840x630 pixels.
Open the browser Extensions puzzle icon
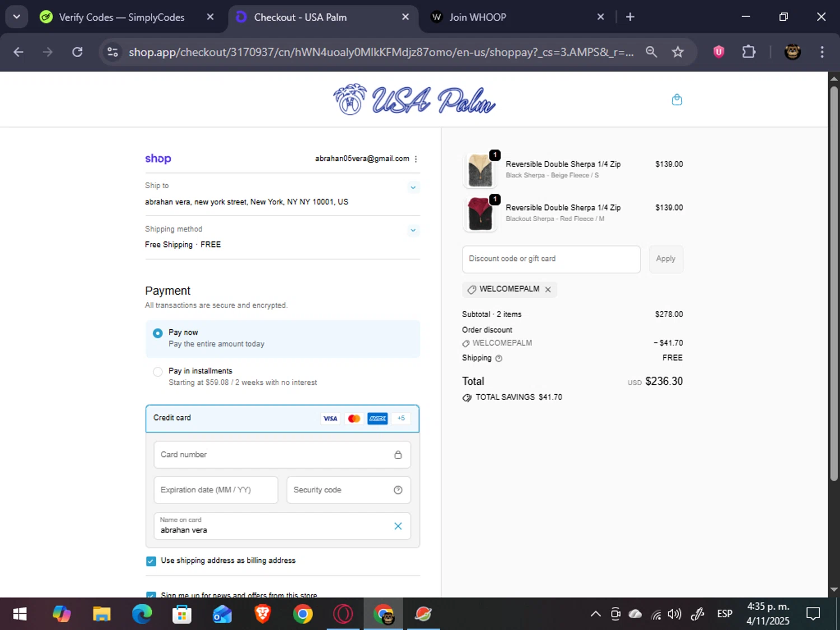tap(748, 52)
